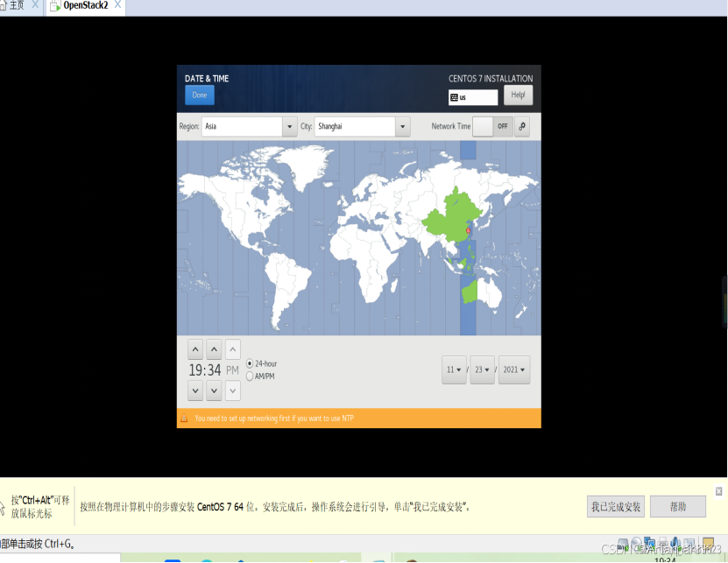
Task: Open the month dropdown showing 11
Action: coord(454,369)
